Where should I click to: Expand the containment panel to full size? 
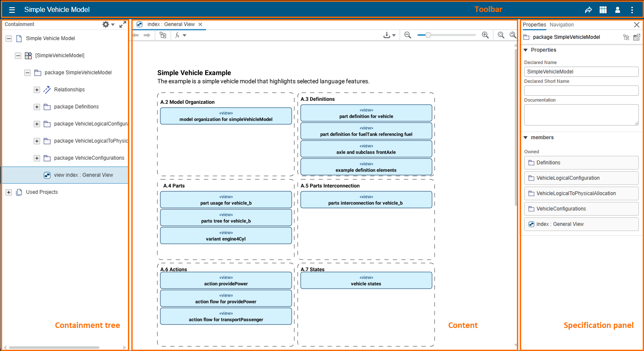[x=123, y=24]
